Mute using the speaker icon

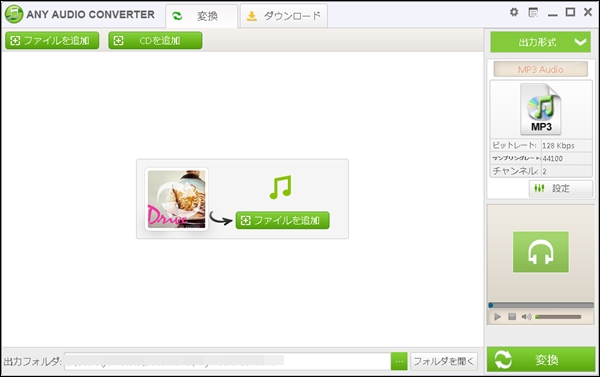(527, 317)
